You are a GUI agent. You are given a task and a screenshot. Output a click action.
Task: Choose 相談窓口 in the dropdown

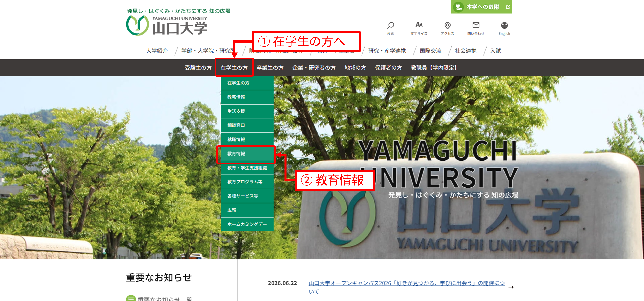(x=247, y=125)
